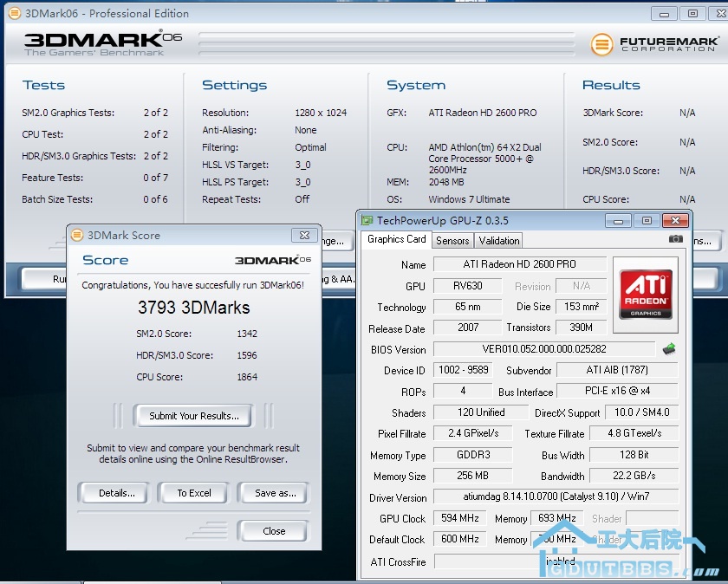Click the Pixel Fillrate field 2.4 GPixel/s
The image size is (728, 584).
click(x=472, y=433)
